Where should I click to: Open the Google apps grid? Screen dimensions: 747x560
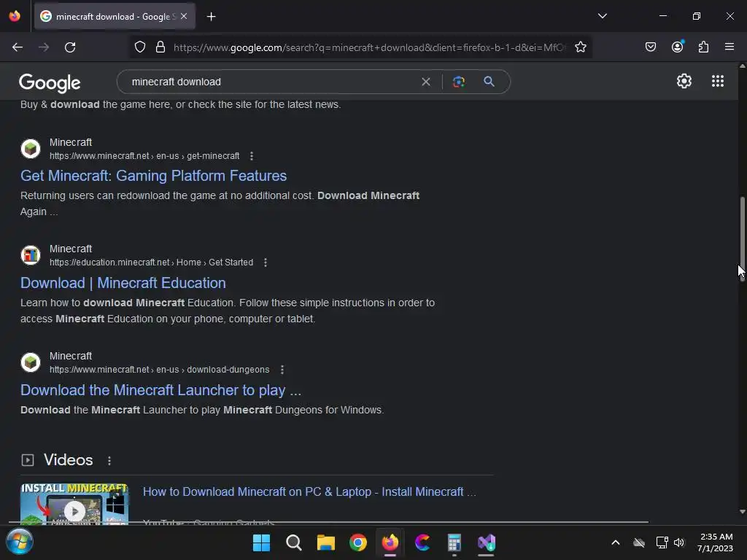point(718,81)
